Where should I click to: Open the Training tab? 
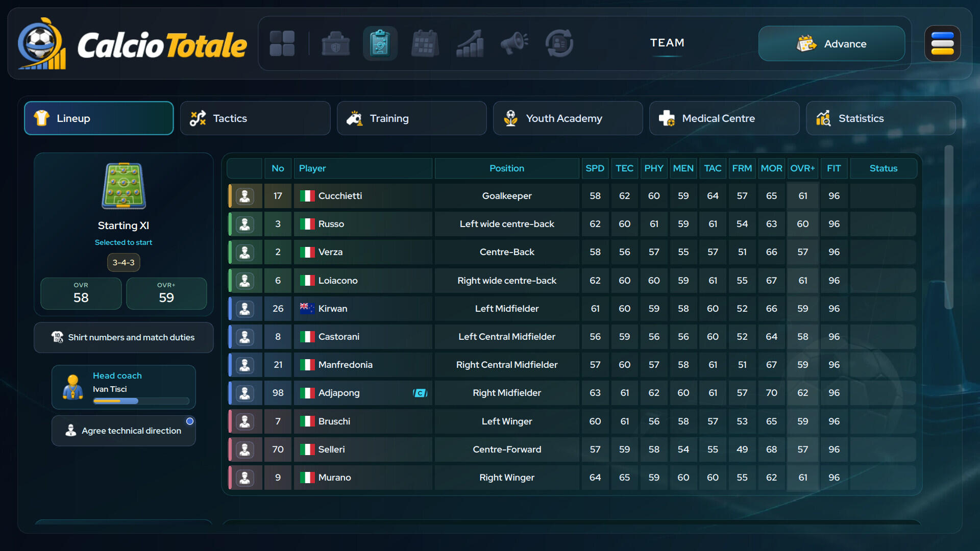[412, 118]
